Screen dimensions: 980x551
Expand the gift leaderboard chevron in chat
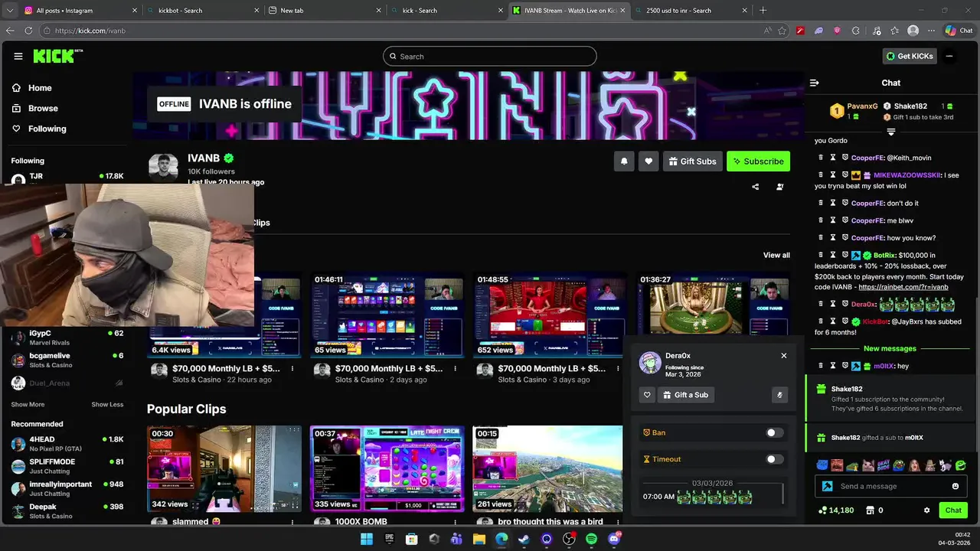point(891,132)
